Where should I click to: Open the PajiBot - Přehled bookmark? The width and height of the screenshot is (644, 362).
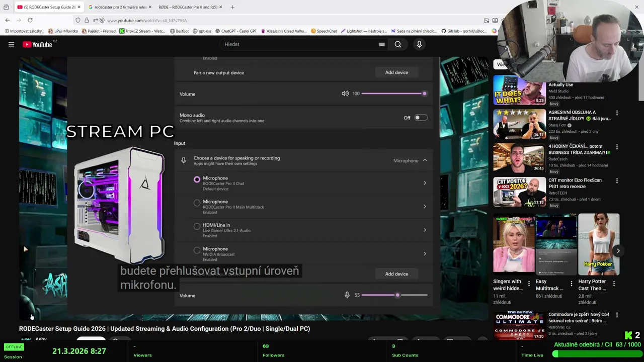tap(98, 31)
